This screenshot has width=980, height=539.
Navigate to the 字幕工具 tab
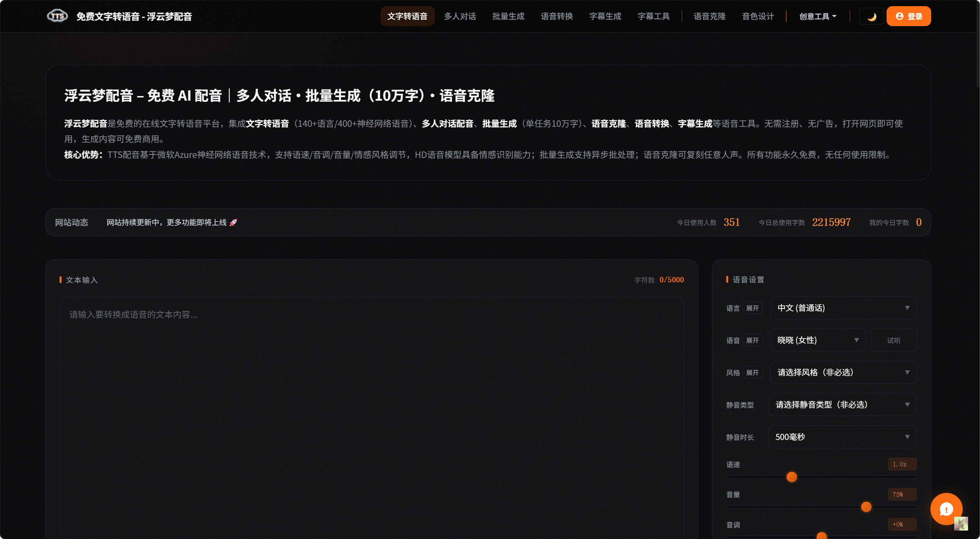654,16
